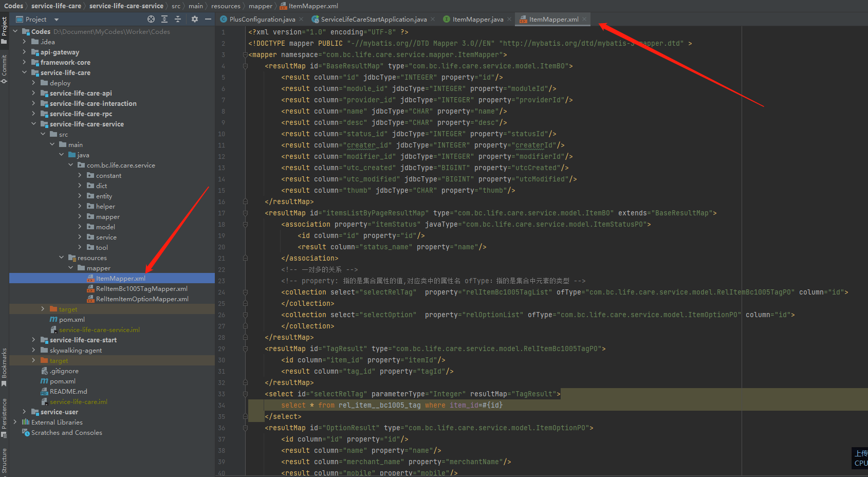Select service-life-care.iml file
This screenshot has height=477, width=868.
pos(79,401)
